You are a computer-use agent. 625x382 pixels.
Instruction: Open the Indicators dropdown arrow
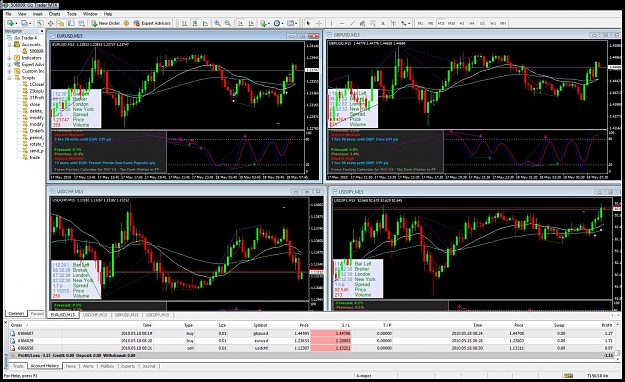(269, 24)
